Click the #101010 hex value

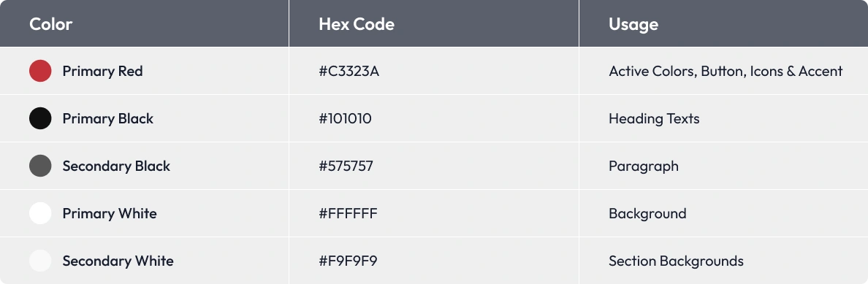coord(345,118)
